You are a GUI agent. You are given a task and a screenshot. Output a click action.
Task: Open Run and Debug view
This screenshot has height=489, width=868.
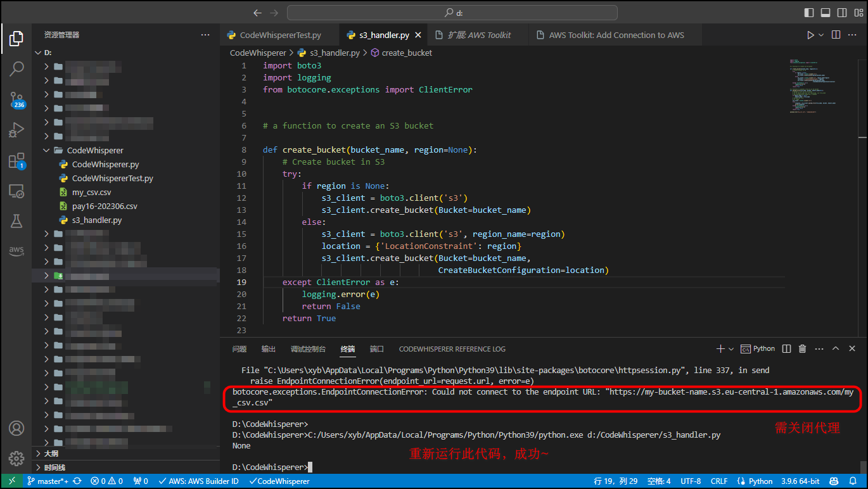tap(16, 130)
